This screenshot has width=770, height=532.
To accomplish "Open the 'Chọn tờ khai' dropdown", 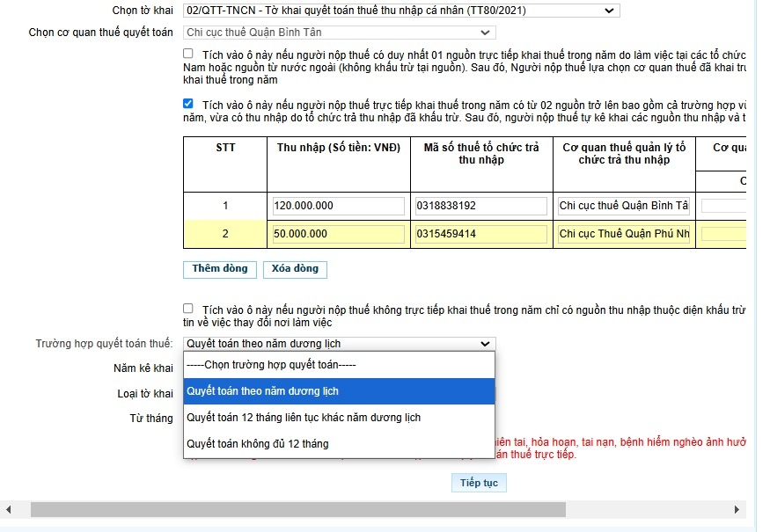I will click(x=401, y=11).
